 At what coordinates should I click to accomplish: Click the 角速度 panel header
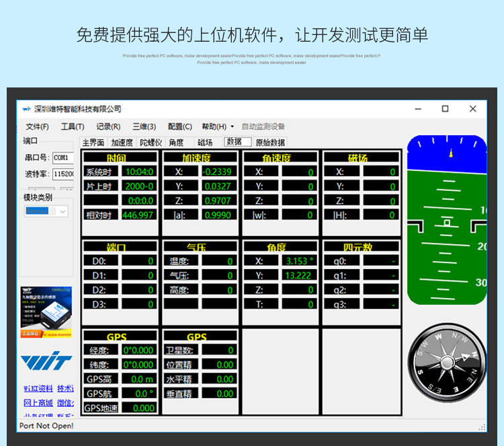pos(280,157)
